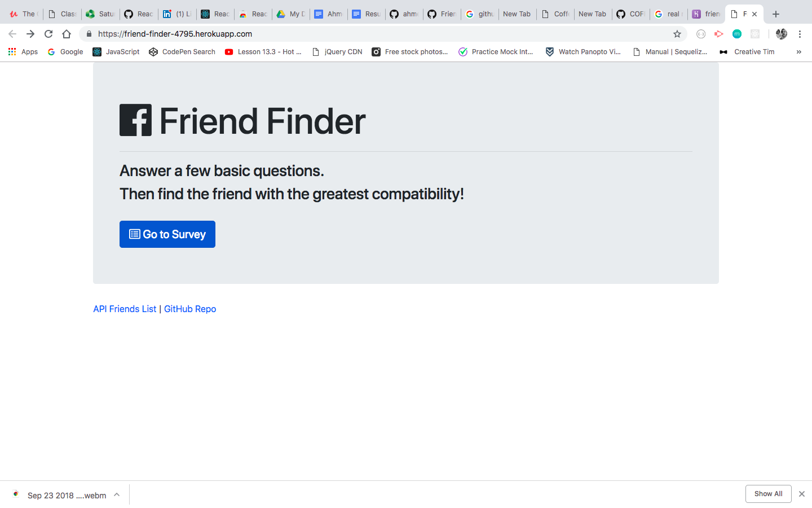Expand hidden bookmarks with double chevron
The height and width of the screenshot is (508, 812).
[x=798, y=52]
